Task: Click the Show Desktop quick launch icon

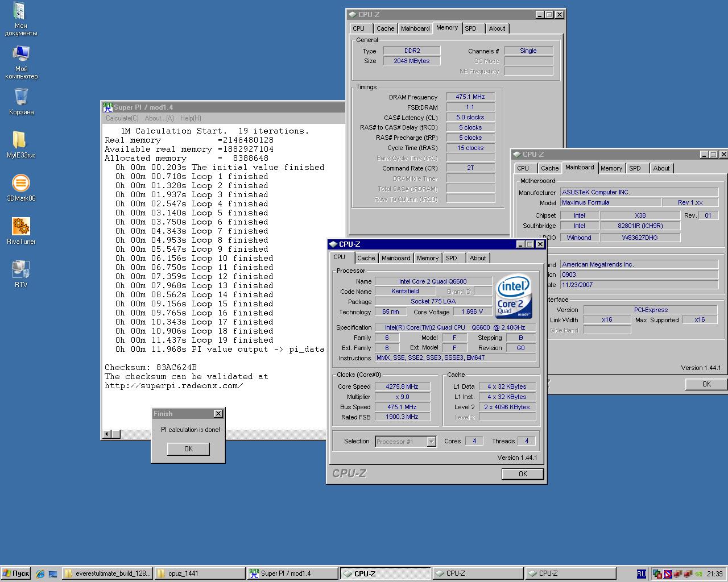Action: (x=53, y=573)
